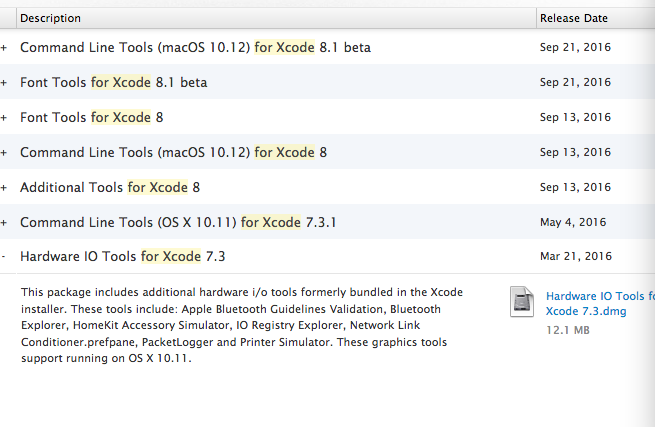Sort by the Description column header
The height and width of the screenshot is (427, 655).
click(x=51, y=18)
